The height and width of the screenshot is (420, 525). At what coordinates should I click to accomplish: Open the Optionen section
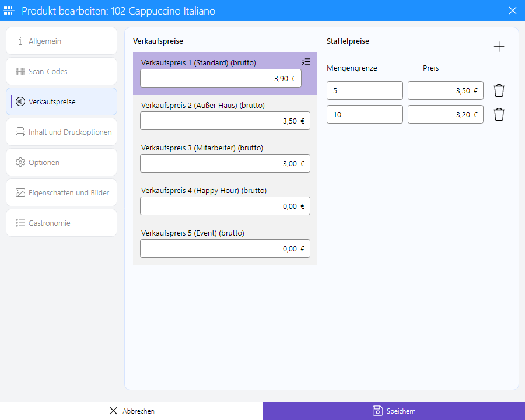click(62, 162)
